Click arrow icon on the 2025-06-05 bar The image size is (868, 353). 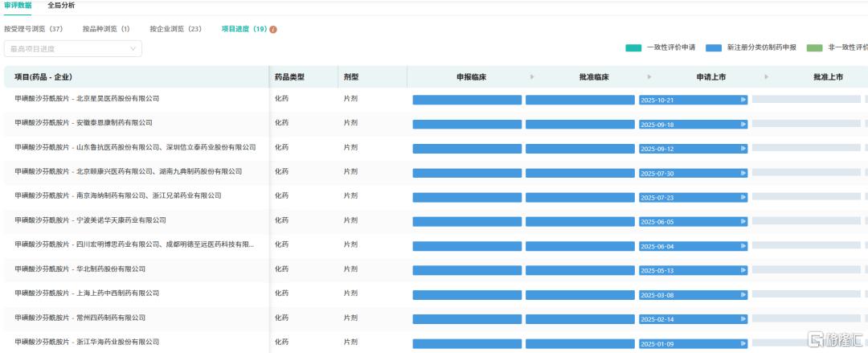click(743, 222)
